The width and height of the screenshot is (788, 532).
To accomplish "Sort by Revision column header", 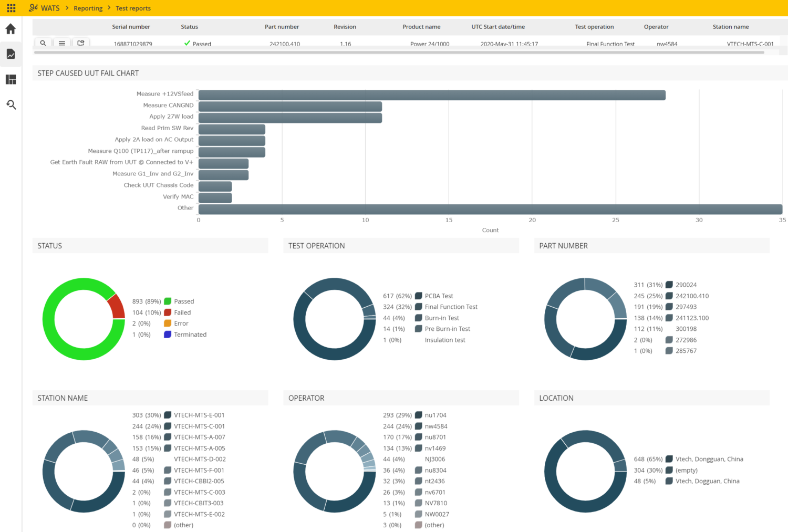I will [x=345, y=27].
